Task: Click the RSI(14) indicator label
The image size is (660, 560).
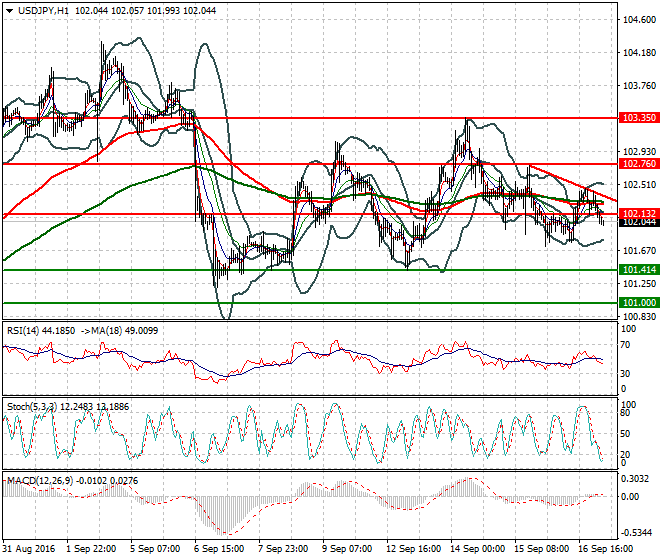Action: click(x=24, y=329)
